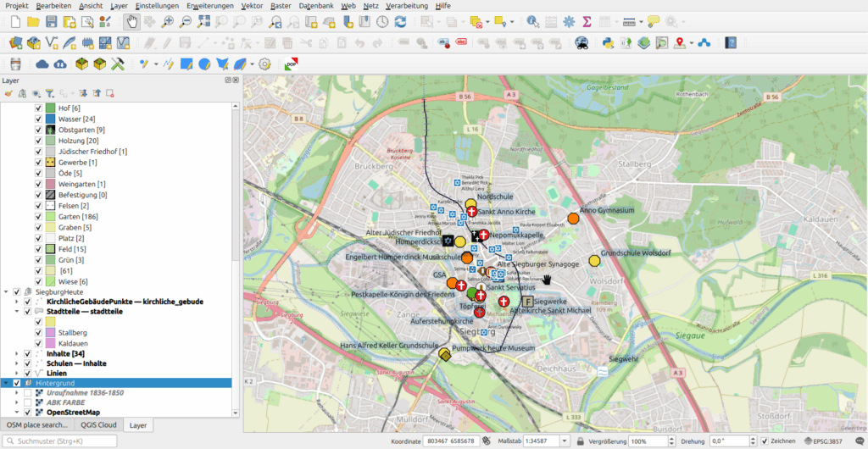
Task: Open the Vektor menu
Action: pyautogui.click(x=252, y=6)
